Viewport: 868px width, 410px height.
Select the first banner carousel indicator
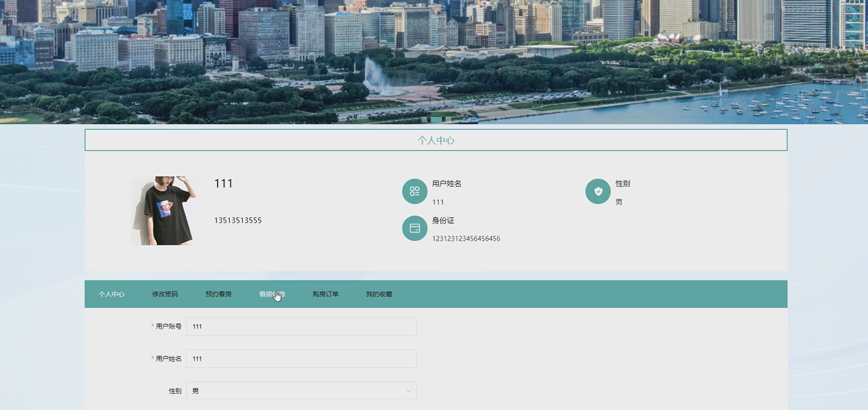(x=424, y=119)
